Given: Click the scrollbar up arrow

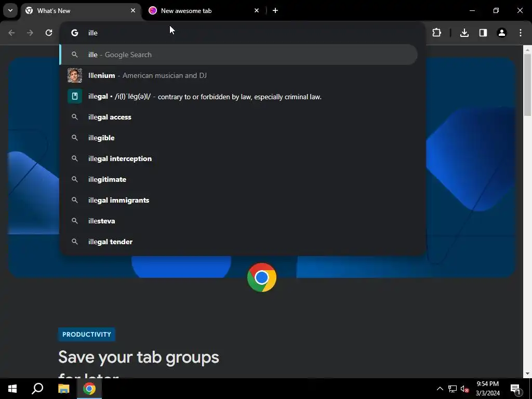Looking at the screenshot, I should [x=528, y=50].
